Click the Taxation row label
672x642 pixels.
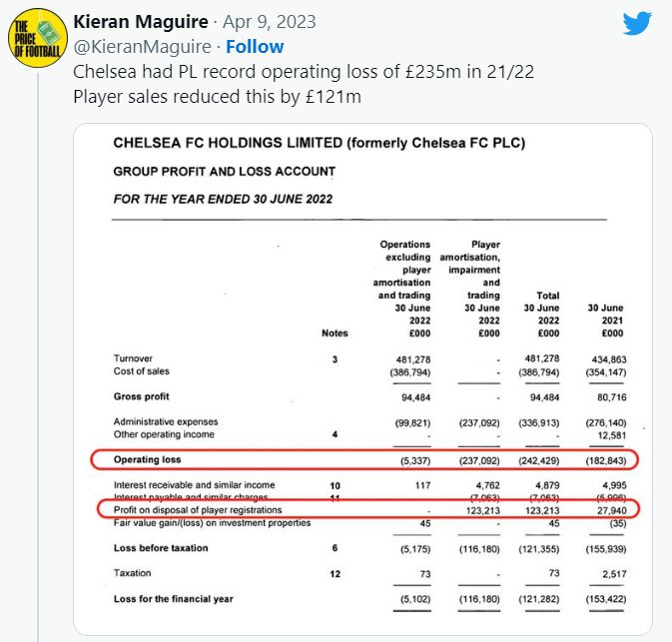click(135, 573)
